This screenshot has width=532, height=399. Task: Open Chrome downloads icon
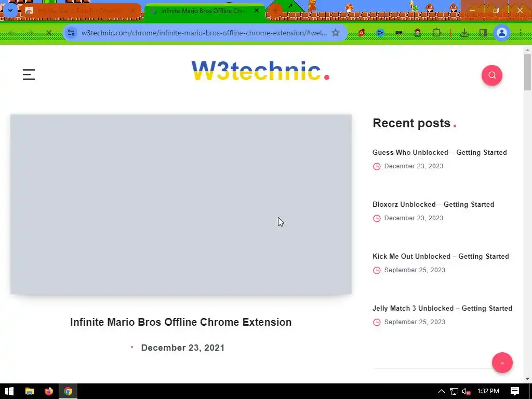(x=464, y=33)
